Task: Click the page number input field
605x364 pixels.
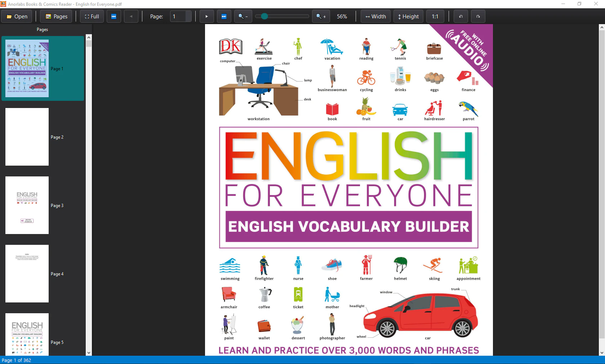Action: pos(178,17)
